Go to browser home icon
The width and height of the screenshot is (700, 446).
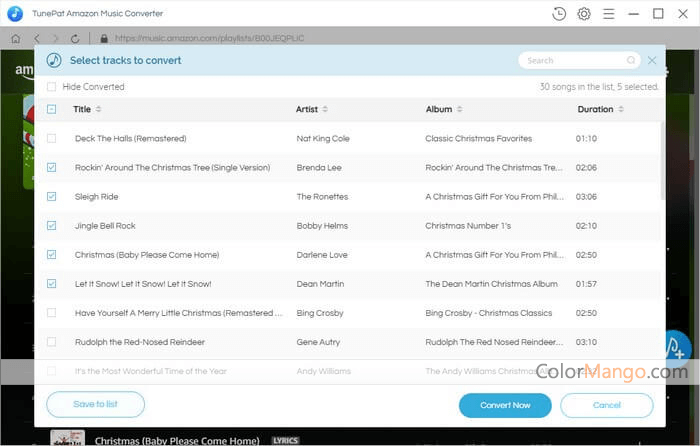tap(15, 38)
